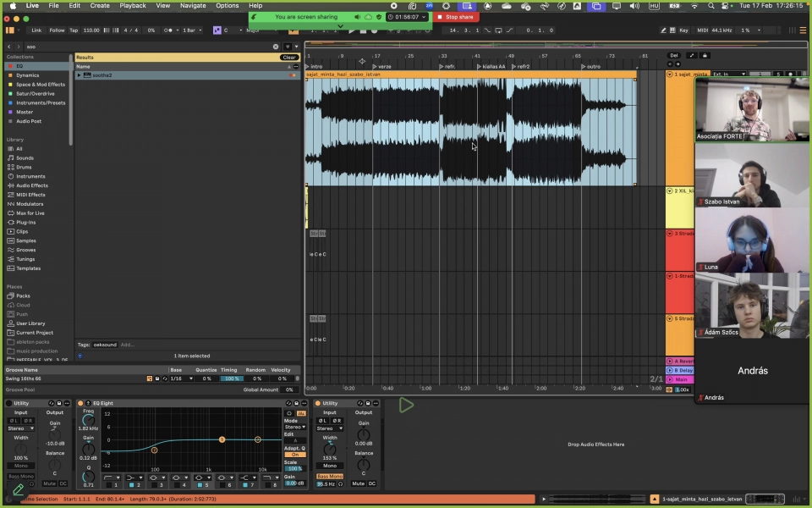This screenshot has width=812, height=508.
Task: Toggle the draw mode pencil icon
Action: [x=661, y=30]
